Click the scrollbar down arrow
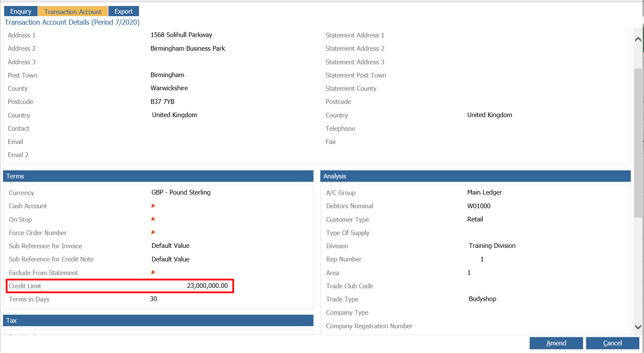Image resolution: width=644 pixels, height=353 pixels. 638,327
